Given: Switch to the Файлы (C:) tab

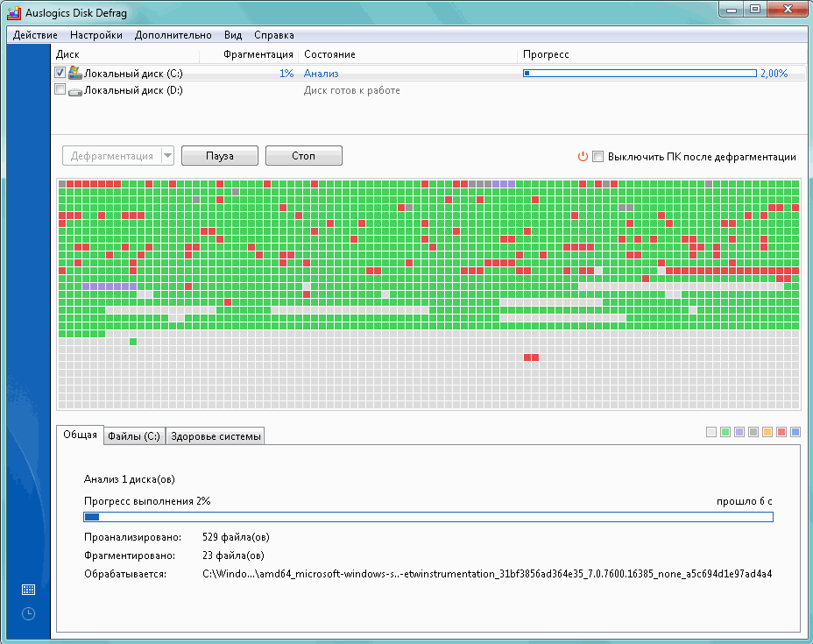Looking at the screenshot, I should tap(134, 436).
